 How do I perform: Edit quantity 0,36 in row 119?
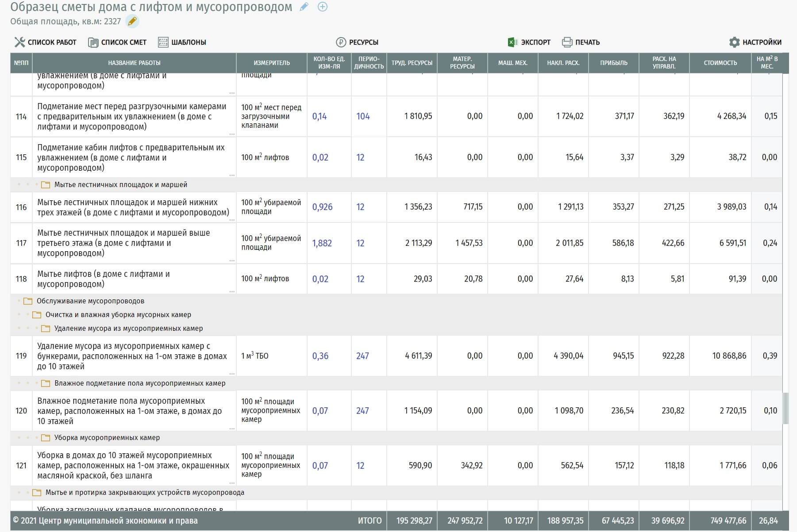click(320, 356)
